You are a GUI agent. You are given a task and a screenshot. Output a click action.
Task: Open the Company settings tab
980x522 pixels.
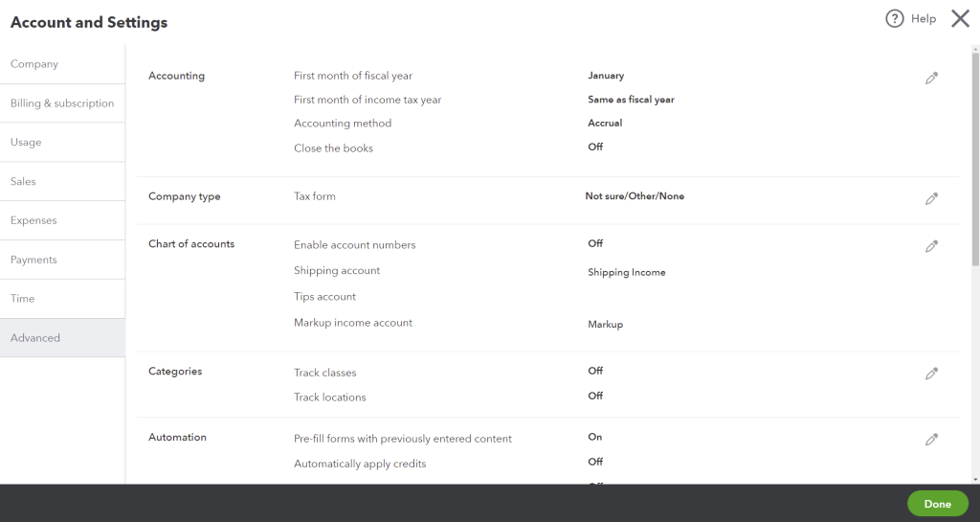click(x=34, y=64)
